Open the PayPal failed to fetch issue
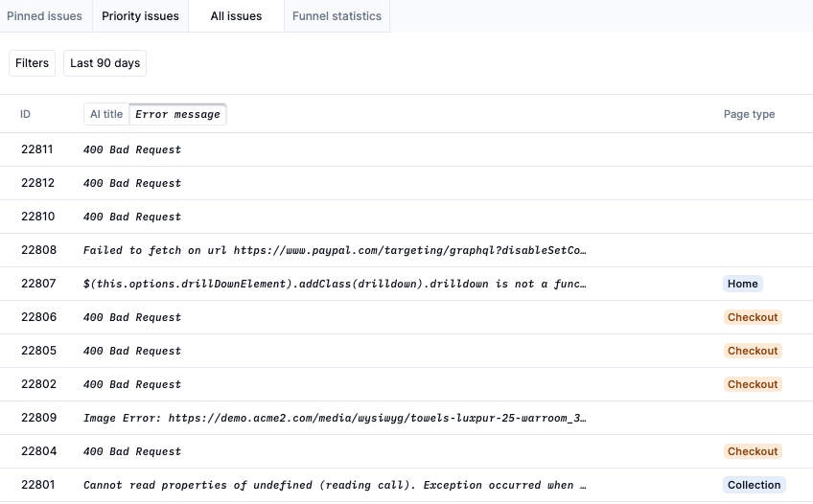813x504 pixels. 334,250
